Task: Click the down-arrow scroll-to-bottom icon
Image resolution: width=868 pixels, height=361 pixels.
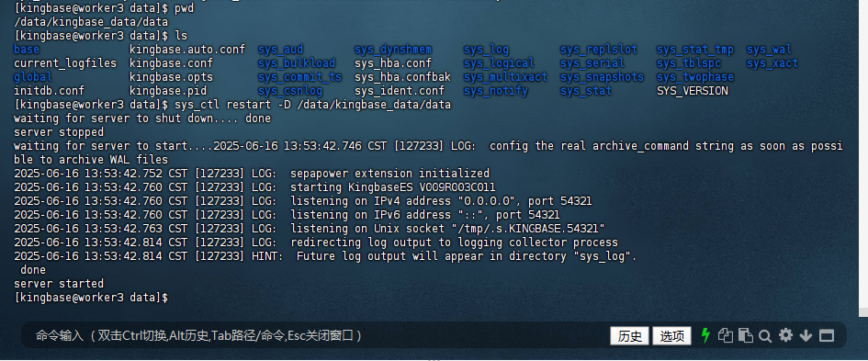Action: click(806, 335)
